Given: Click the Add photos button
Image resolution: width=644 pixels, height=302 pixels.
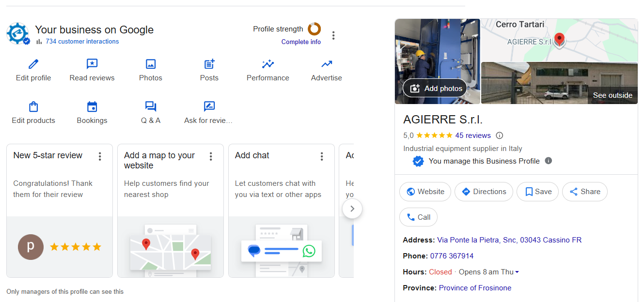Looking at the screenshot, I should (435, 89).
